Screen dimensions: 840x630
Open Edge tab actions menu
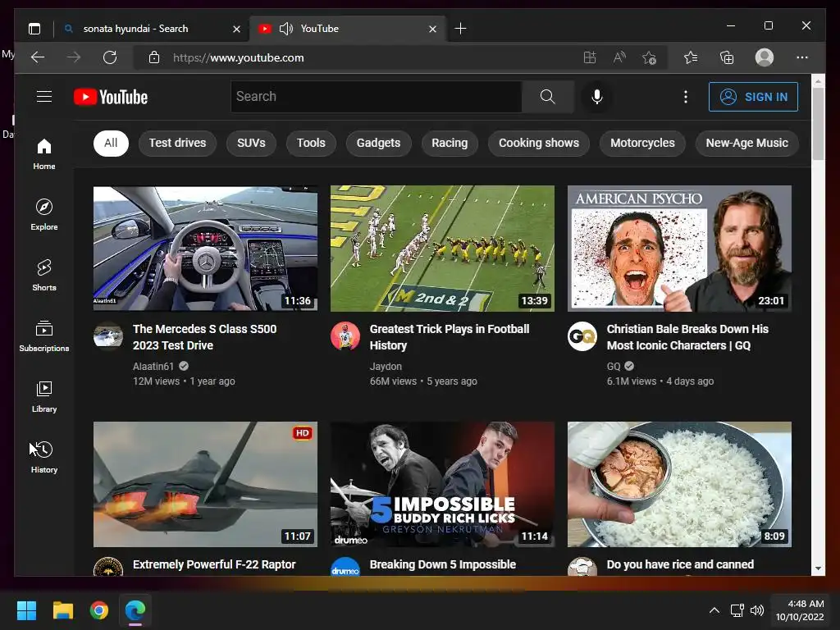tap(34, 29)
